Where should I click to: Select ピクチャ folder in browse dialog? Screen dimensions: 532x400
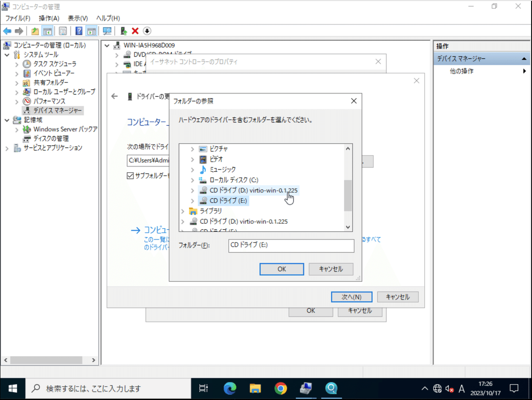[219, 148]
